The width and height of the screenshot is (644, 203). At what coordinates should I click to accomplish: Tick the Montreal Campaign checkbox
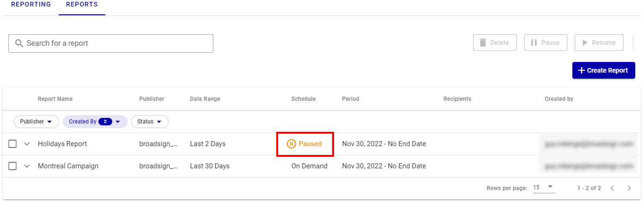click(x=12, y=166)
